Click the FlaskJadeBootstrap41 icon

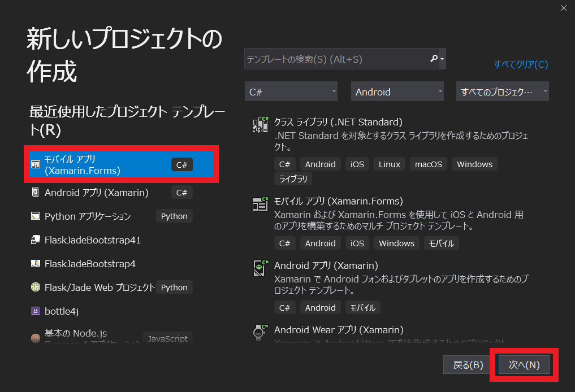pyautogui.click(x=36, y=240)
